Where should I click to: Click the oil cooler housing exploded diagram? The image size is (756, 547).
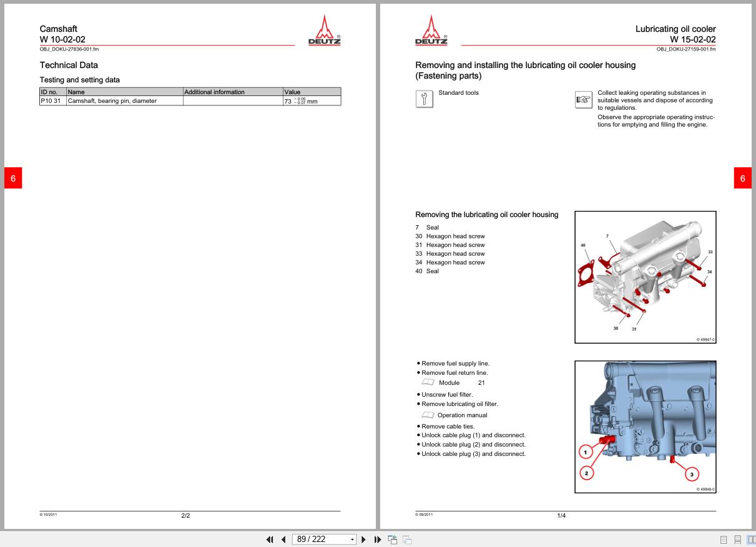coord(646,277)
